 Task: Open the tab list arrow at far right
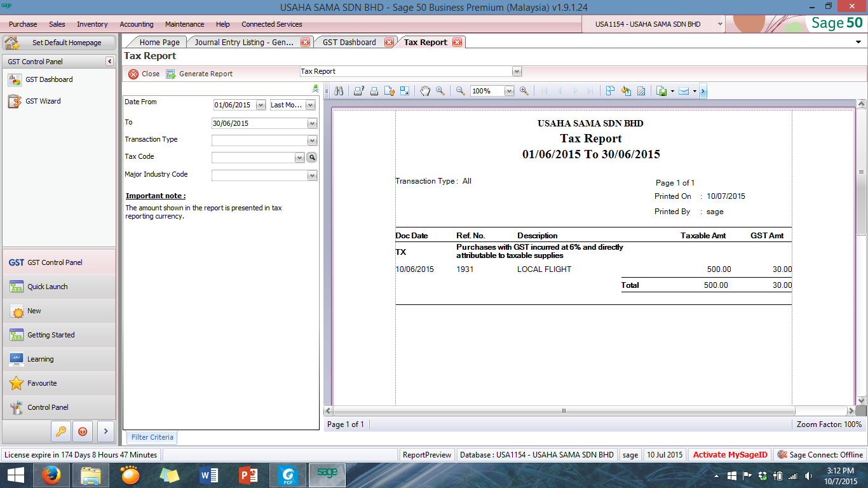tap(859, 42)
